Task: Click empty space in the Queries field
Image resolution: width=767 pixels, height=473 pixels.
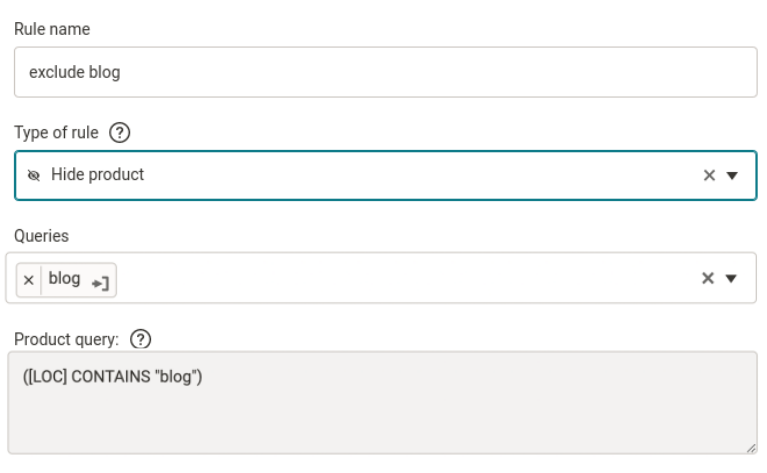Action: pos(406,278)
